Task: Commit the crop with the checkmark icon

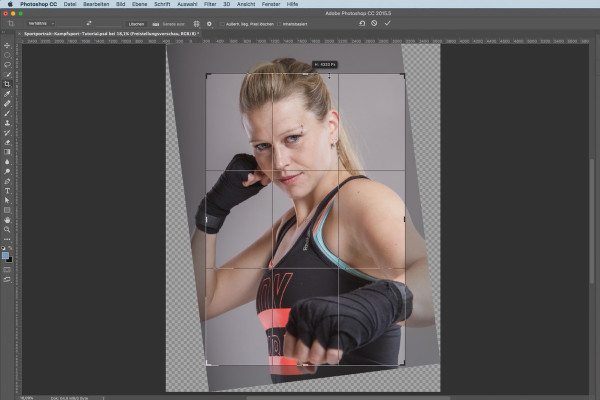Action: 388,23
